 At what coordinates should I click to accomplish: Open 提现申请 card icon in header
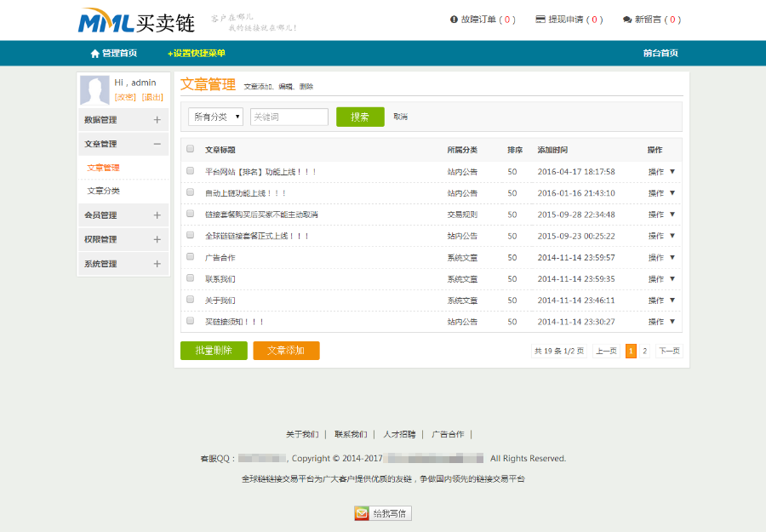pos(540,20)
